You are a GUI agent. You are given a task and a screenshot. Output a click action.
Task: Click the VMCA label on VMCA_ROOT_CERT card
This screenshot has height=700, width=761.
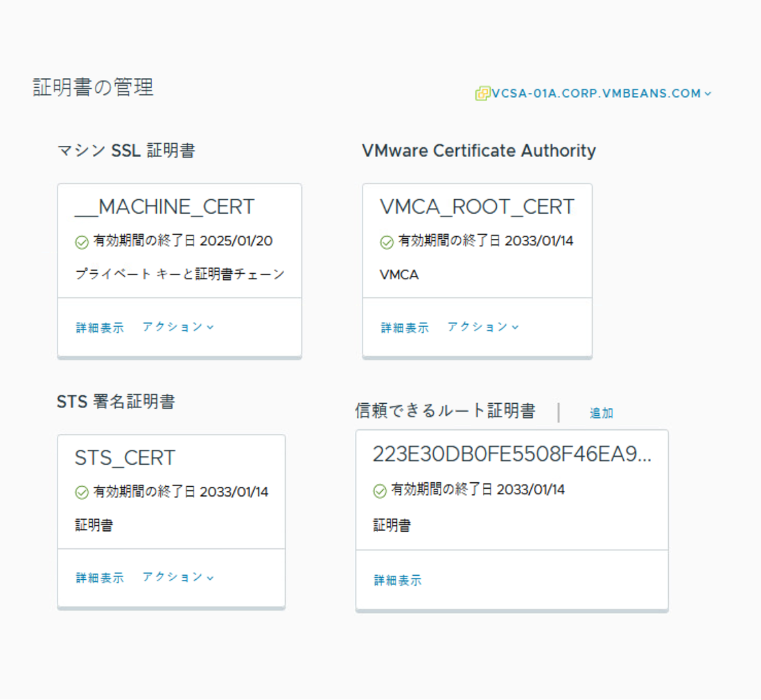[x=399, y=275]
